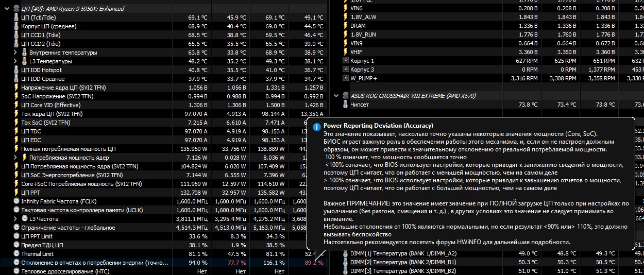The height and width of the screenshot is (275, 644).
Task: Click the 4,514.3 МГц frequency limit value
Action: 191,228
